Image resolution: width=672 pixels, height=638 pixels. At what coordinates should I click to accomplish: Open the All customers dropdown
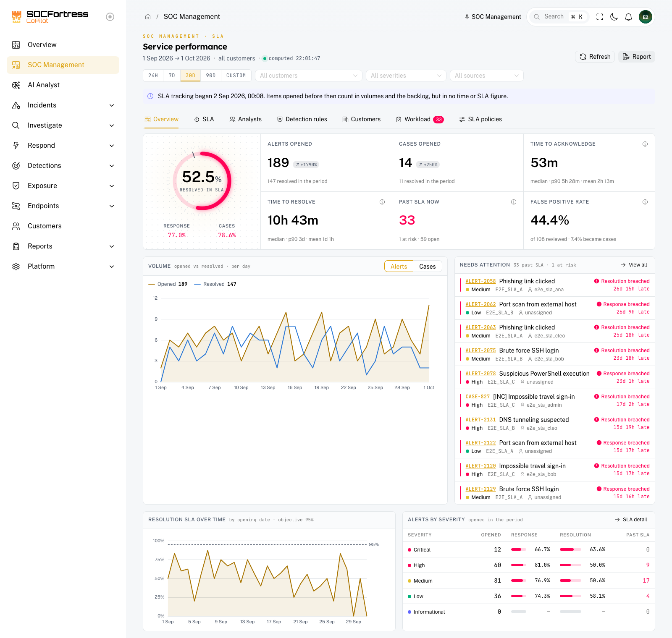coord(309,76)
